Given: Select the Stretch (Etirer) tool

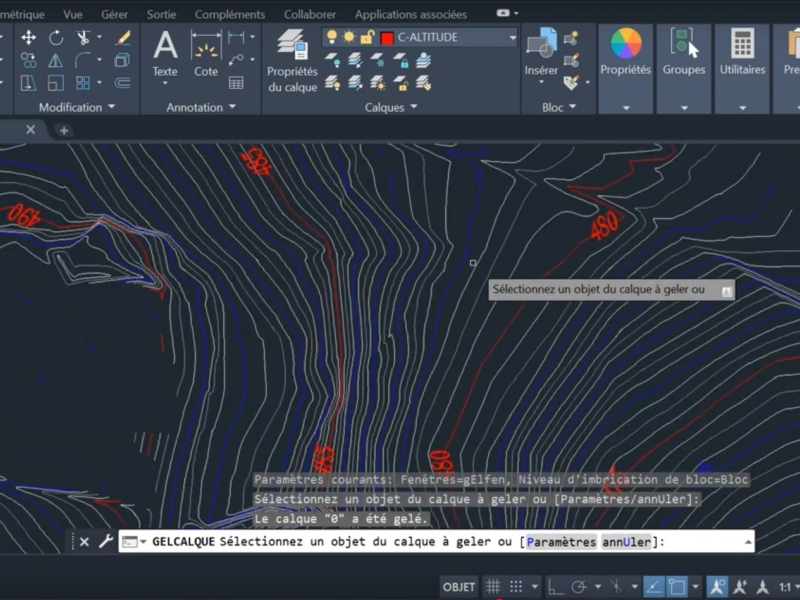Looking at the screenshot, I should pos(29,83).
